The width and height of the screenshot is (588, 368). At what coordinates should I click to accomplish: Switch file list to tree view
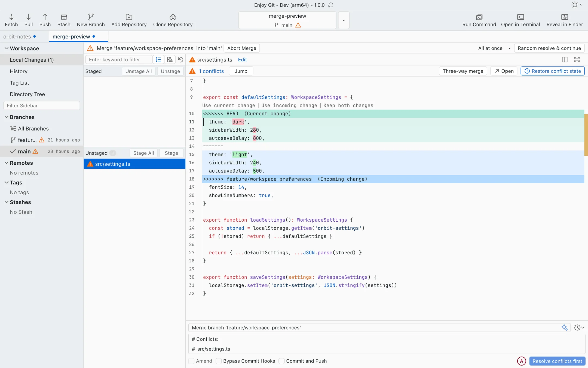[x=170, y=59]
